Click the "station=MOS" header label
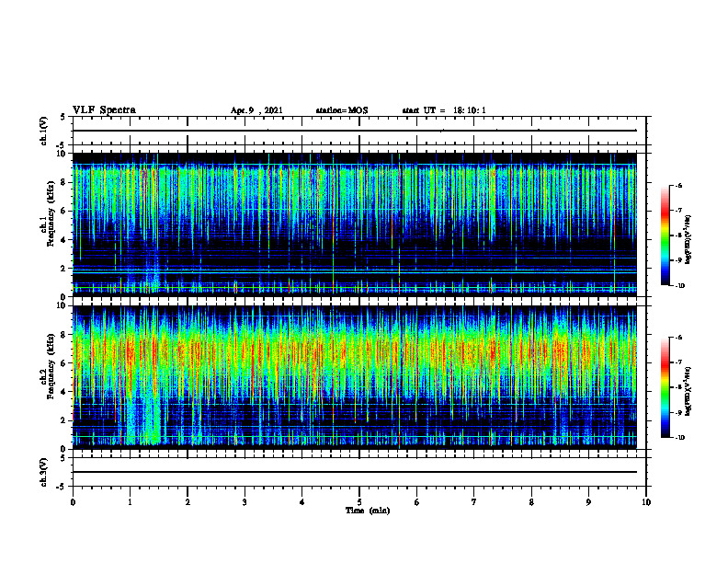The image size is (728, 563). 342,110
